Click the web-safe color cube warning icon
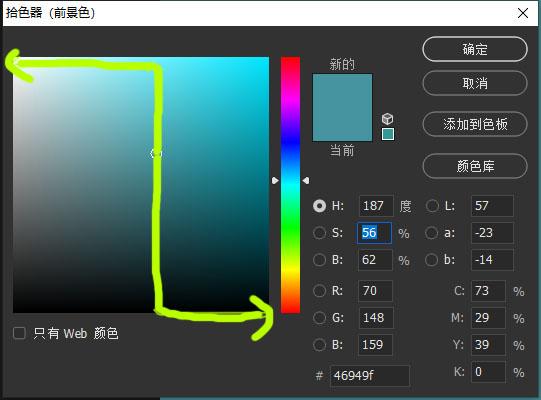The height and width of the screenshot is (400, 541). point(387,119)
